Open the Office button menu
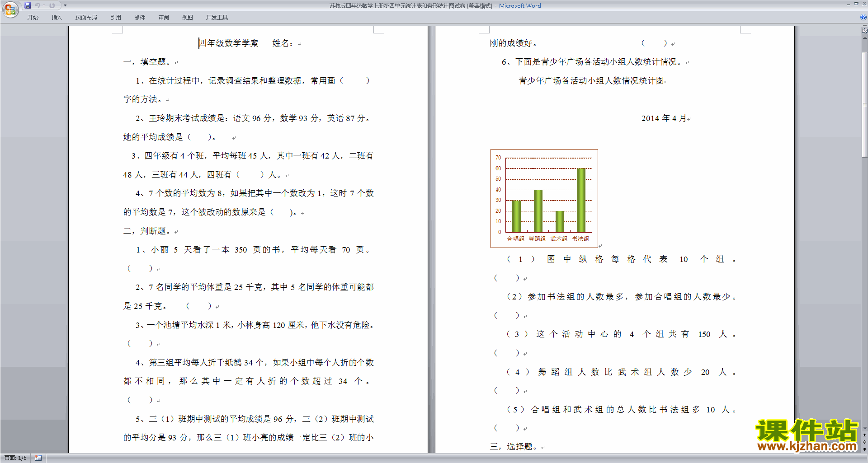Viewport: 868px width, 463px height. pos(10,9)
